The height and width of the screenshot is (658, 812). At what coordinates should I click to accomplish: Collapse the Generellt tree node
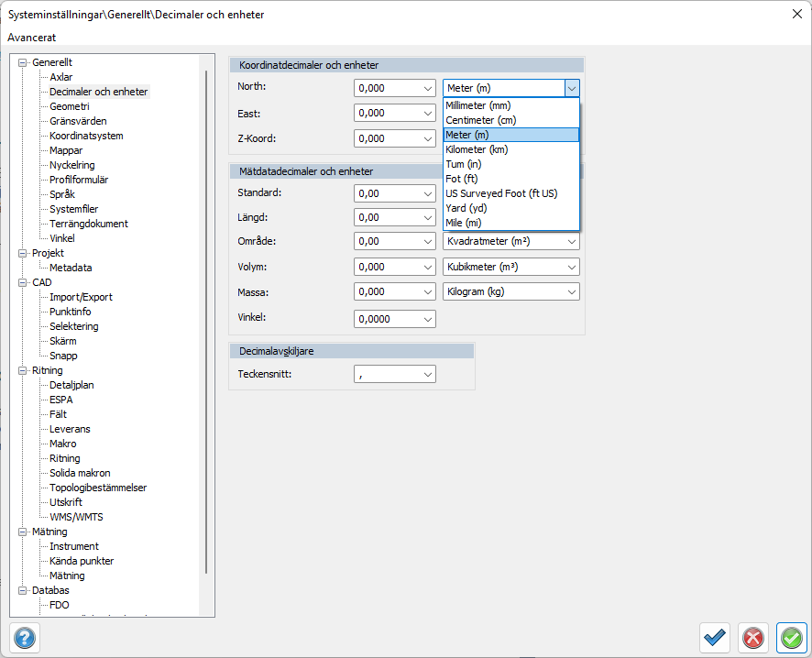point(23,62)
